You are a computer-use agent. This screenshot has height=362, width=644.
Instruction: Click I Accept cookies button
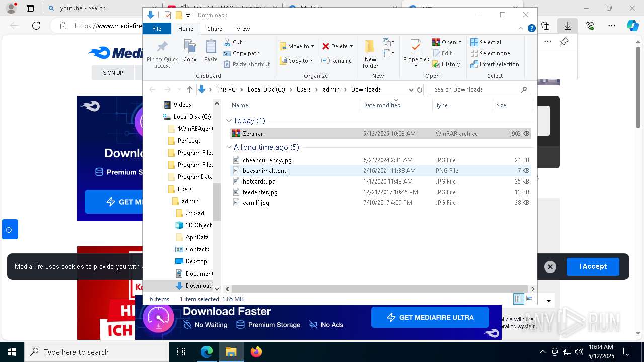(593, 267)
